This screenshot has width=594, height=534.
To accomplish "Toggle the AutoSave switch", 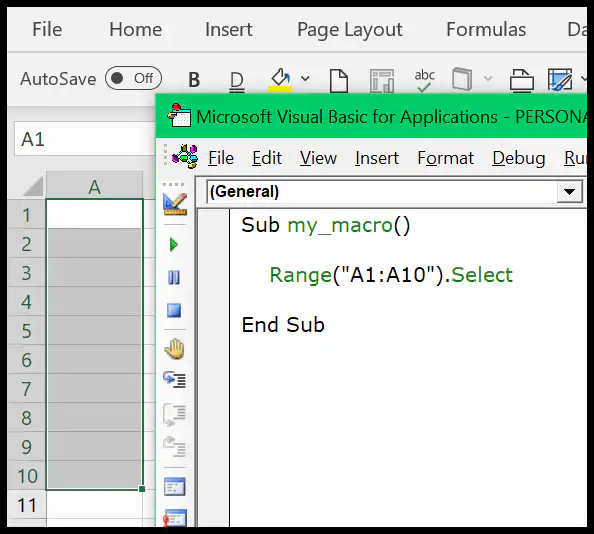I will tap(133, 78).
